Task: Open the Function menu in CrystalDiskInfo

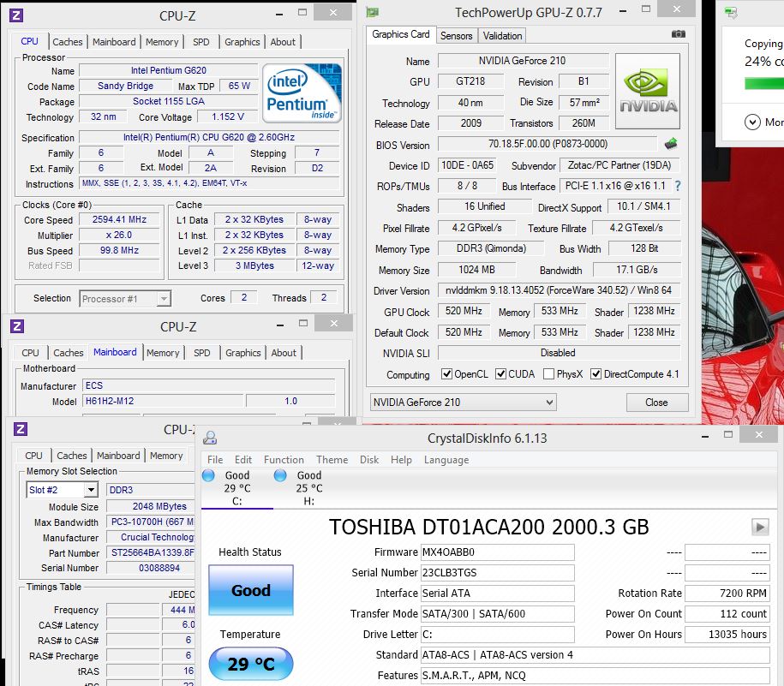Action: click(x=284, y=460)
